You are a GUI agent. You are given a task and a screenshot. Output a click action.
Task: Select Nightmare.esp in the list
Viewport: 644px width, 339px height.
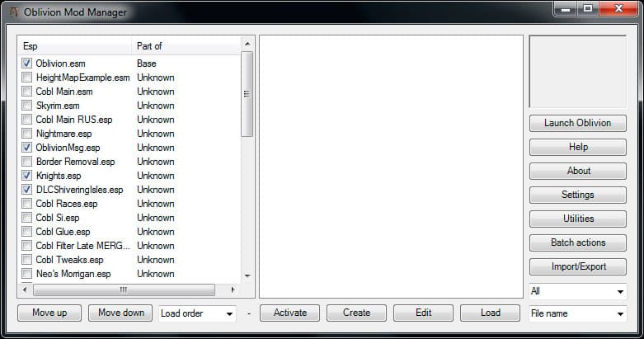point(63,134)
